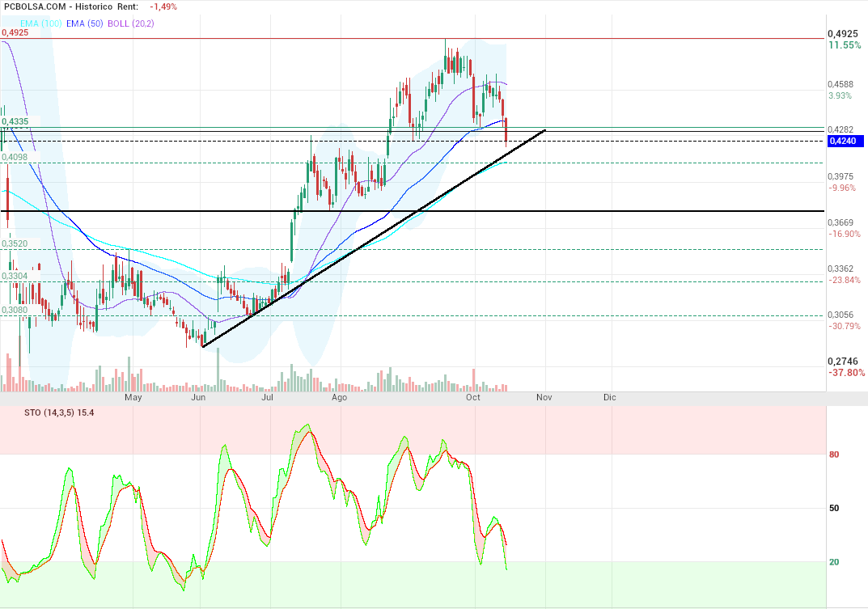The width and height of the screenshot is (868, 609).
Task: Select the Nov marker on time axis
Action: 544,398
